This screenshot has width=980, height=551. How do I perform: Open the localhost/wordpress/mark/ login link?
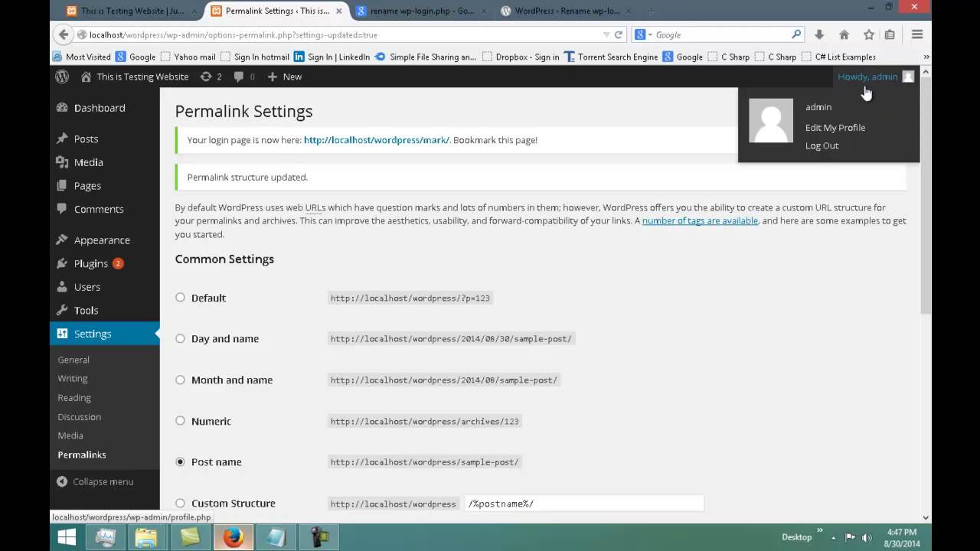pyautogui.click(x=377, y=140)
